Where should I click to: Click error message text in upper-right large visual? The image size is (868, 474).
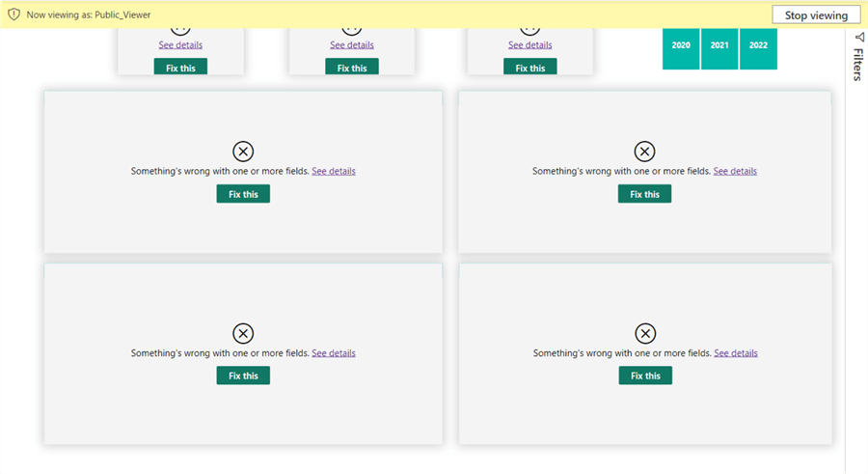pyautogui.click(x=621, y=171)
